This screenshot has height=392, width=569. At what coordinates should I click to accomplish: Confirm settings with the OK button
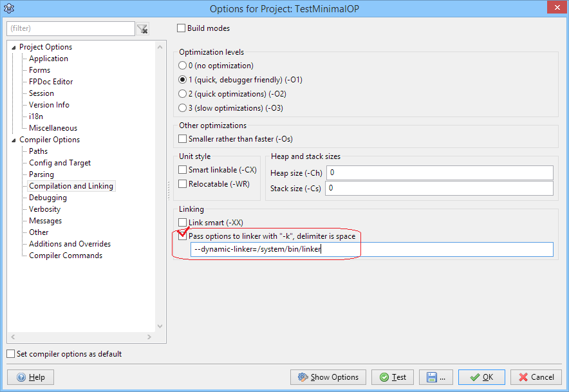[480, 377]
